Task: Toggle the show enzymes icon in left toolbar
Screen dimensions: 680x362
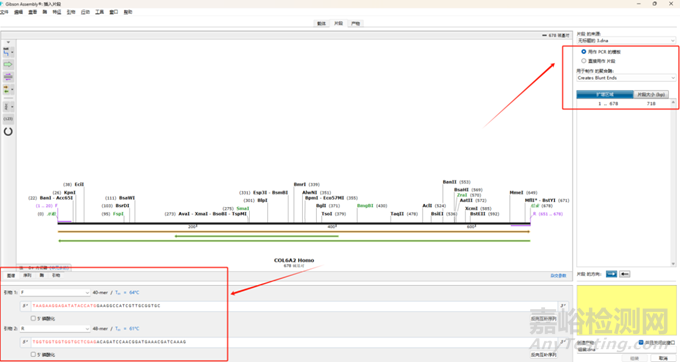Action: 7,52
